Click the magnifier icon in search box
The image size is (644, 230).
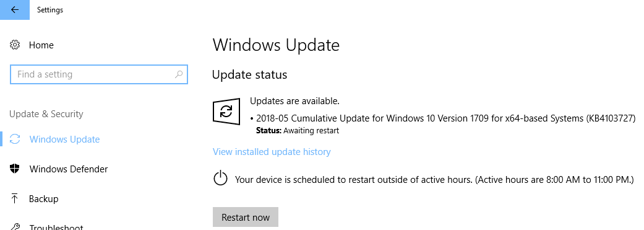(x=179, y=74)
